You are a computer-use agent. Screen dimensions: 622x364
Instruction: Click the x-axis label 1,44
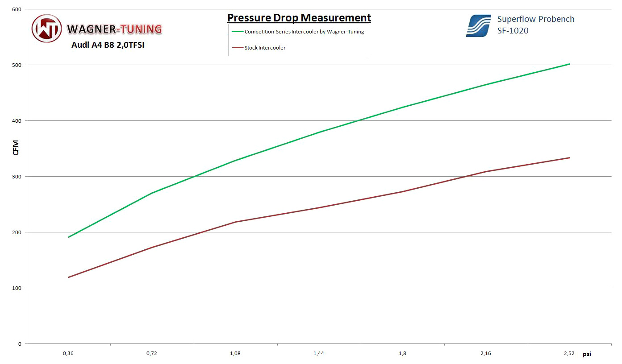click(319, 353)
